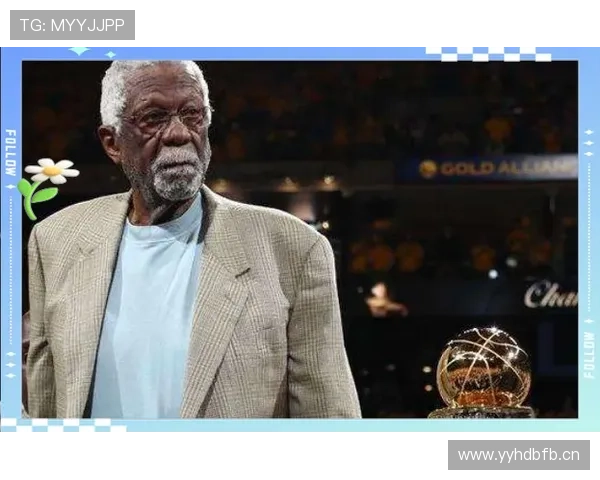Open the www.yyhdbfb.cn link

coord(519,455)
